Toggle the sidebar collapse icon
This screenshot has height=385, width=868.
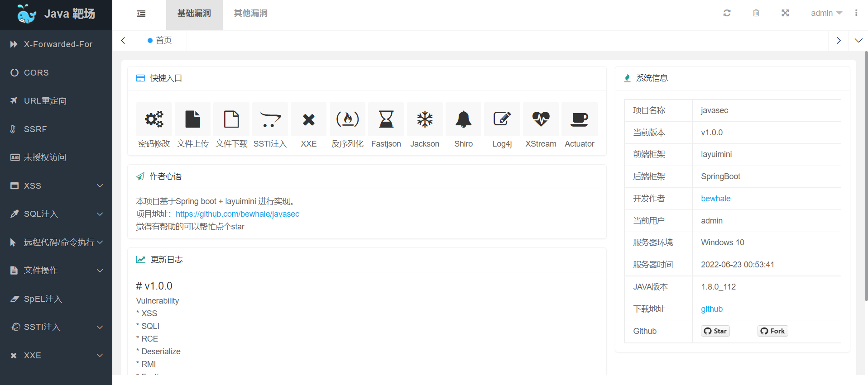(x=141, y=14)
